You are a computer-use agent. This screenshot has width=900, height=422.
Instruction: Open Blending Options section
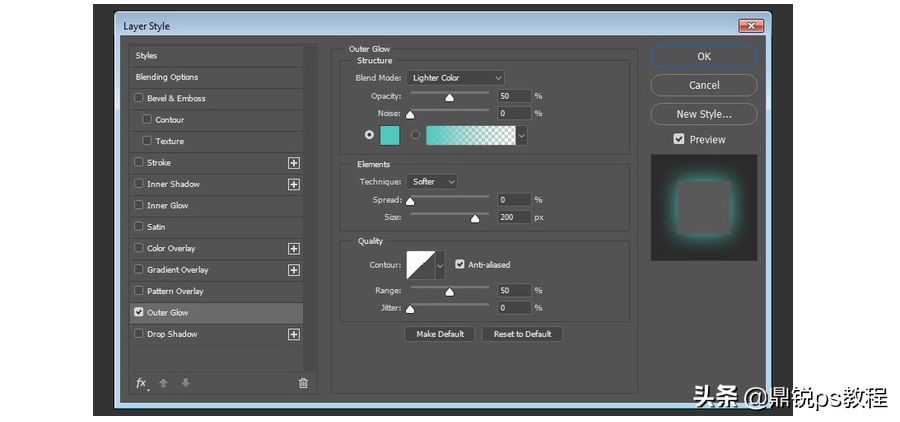tap(216, 77)
